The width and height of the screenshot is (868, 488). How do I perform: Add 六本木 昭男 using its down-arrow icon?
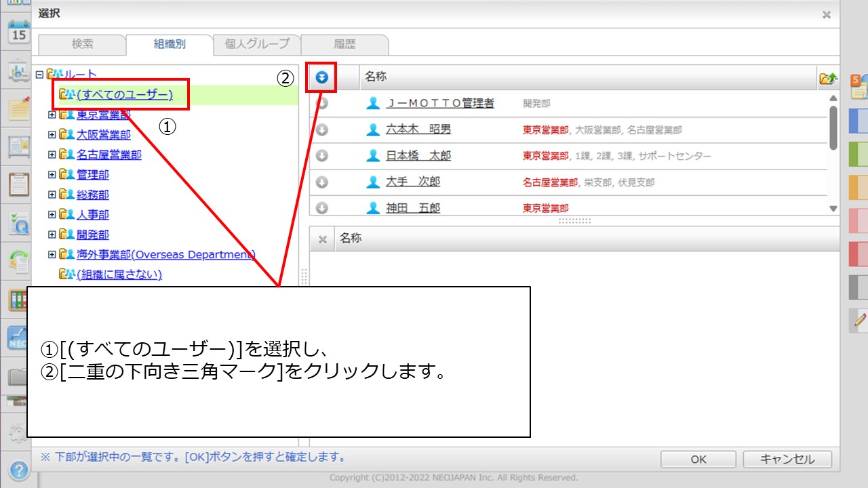pos(322,129)
